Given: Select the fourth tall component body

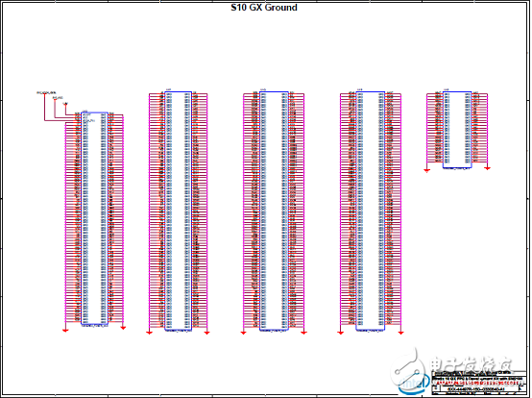Looking at the screenshot, I should [370, 211].
